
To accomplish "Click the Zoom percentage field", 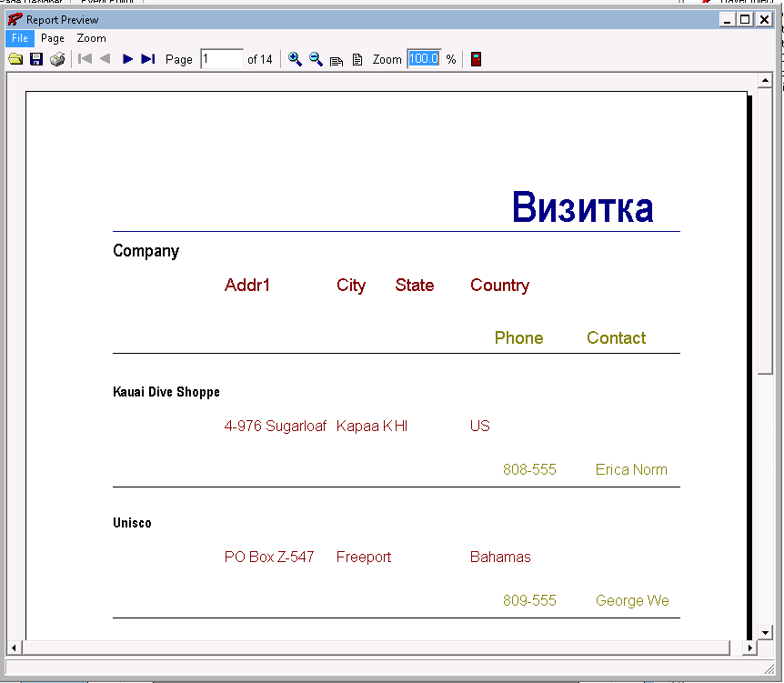I will pyautogui.click(x=424, y=59).
